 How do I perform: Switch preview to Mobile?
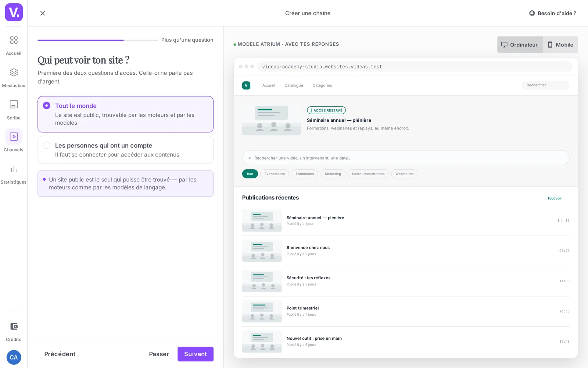pos(560,45)
